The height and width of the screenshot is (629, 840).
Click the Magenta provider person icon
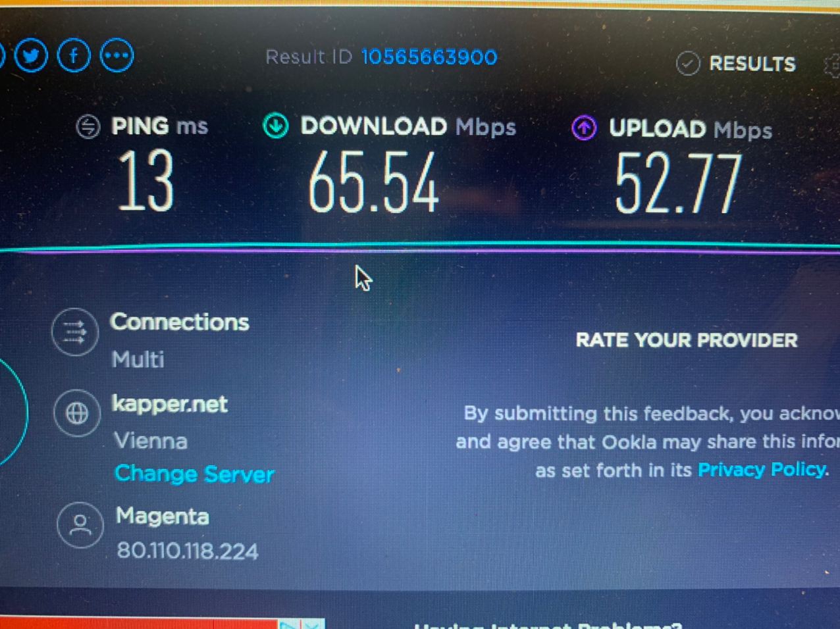80,526
